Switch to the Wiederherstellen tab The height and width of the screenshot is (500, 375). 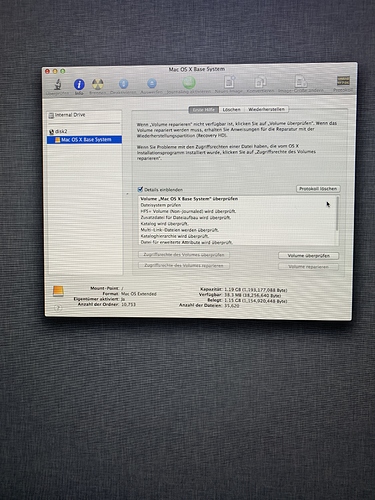pos(266,109)
